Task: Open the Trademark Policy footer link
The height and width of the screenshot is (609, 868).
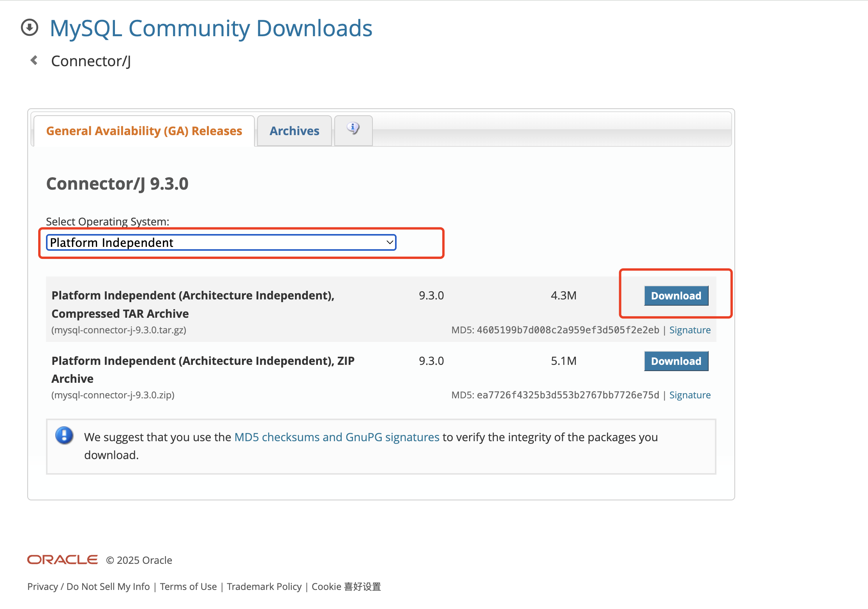Action: 264,586
